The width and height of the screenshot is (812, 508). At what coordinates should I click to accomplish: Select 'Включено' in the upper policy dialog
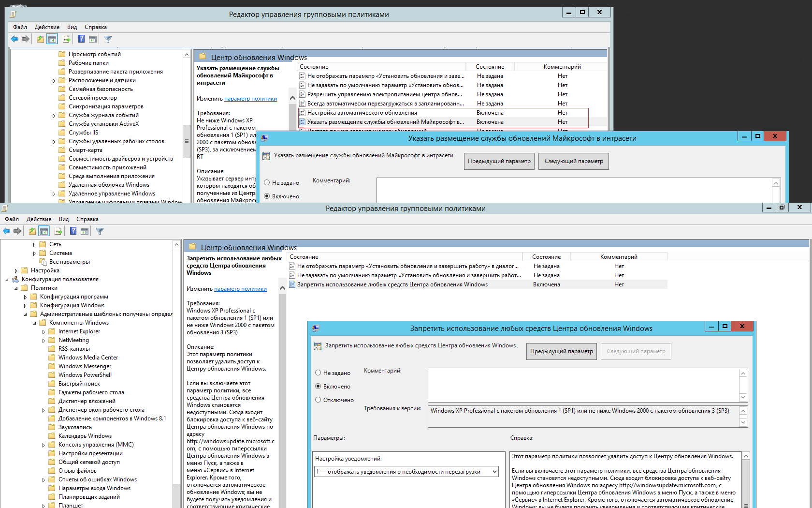coord(267,196)
